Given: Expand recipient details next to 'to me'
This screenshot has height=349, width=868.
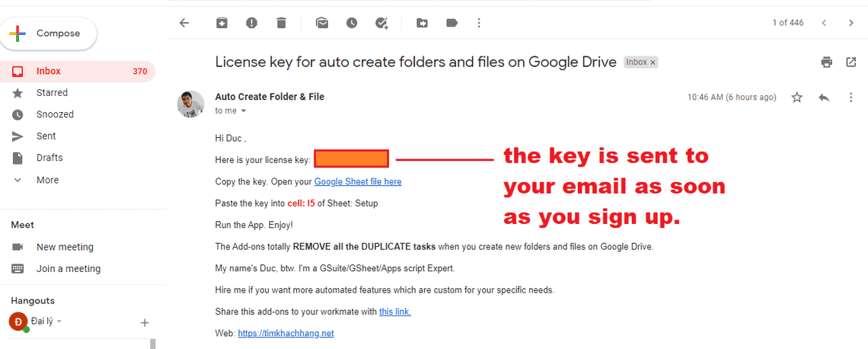Looking at the screenshot, I should pos(244,111).
